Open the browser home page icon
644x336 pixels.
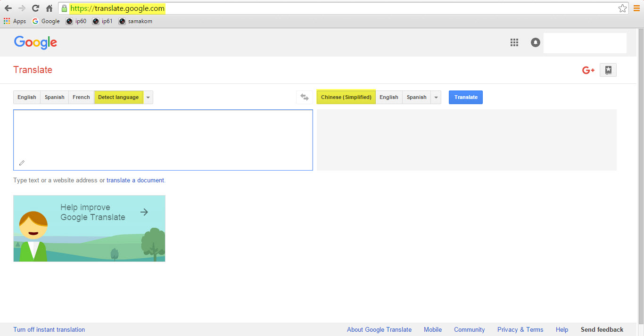(x=49, y=8)
